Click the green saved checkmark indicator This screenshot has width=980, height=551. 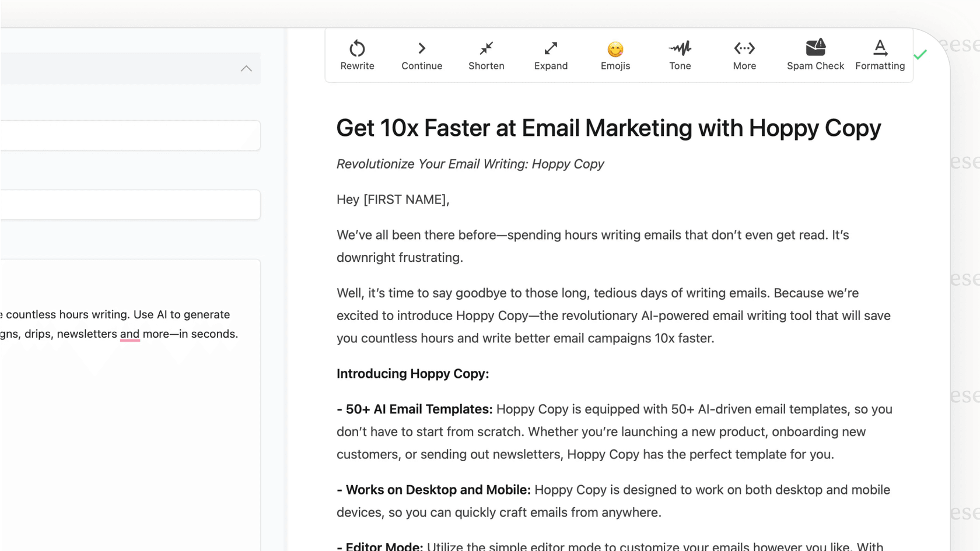coord(921,54)
